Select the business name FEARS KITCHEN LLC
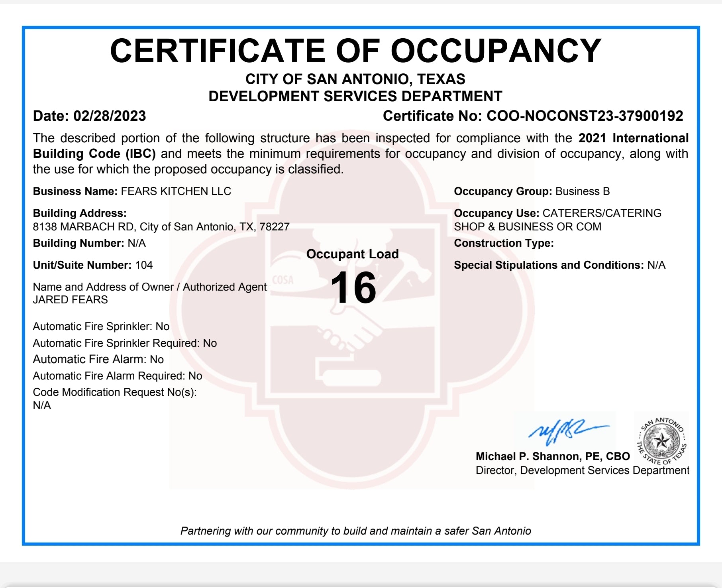This screenshot has height=588, width=722. pyautogui.click(x=175, y=191)
